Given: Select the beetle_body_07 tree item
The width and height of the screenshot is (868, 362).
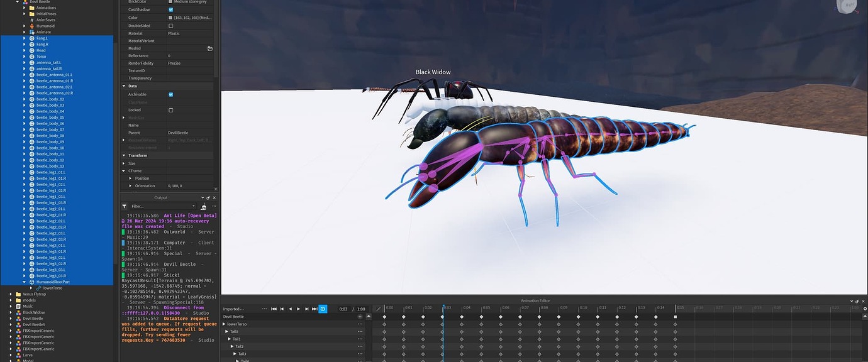Looking at the screenshot, I should 50,129.
